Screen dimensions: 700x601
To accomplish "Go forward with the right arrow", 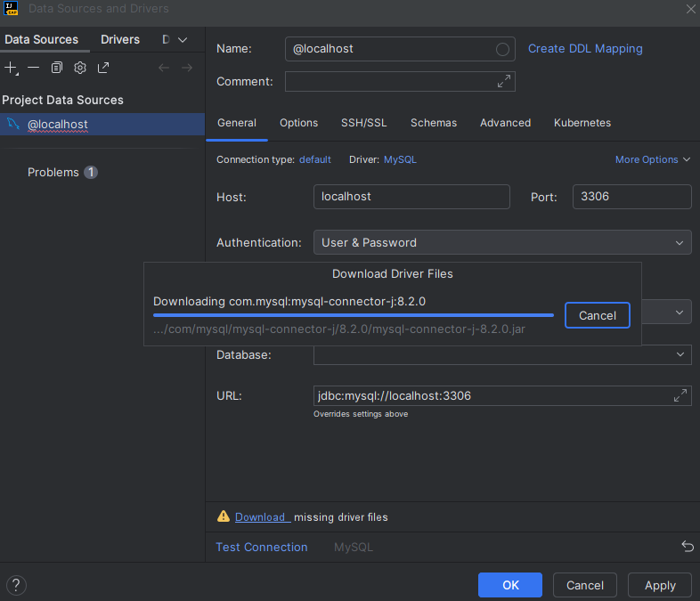I will (187, 68).
